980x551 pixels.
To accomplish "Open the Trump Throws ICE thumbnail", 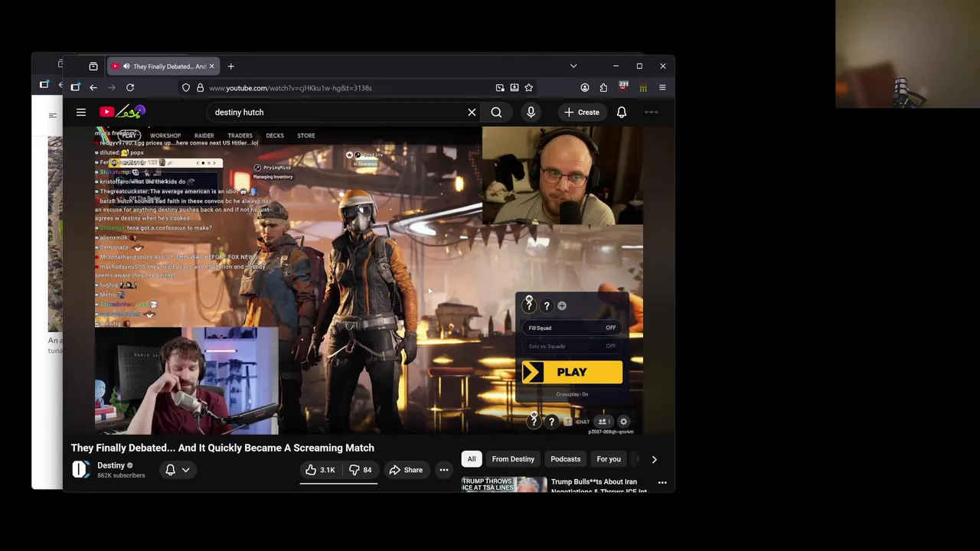I will [504, 484].
